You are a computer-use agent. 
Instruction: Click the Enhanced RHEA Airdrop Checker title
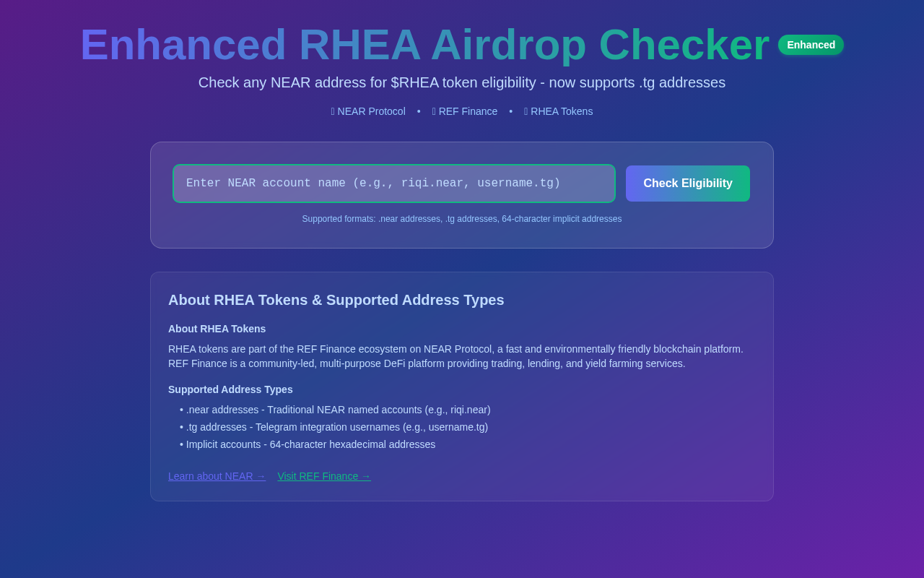(x=424, y=45)
